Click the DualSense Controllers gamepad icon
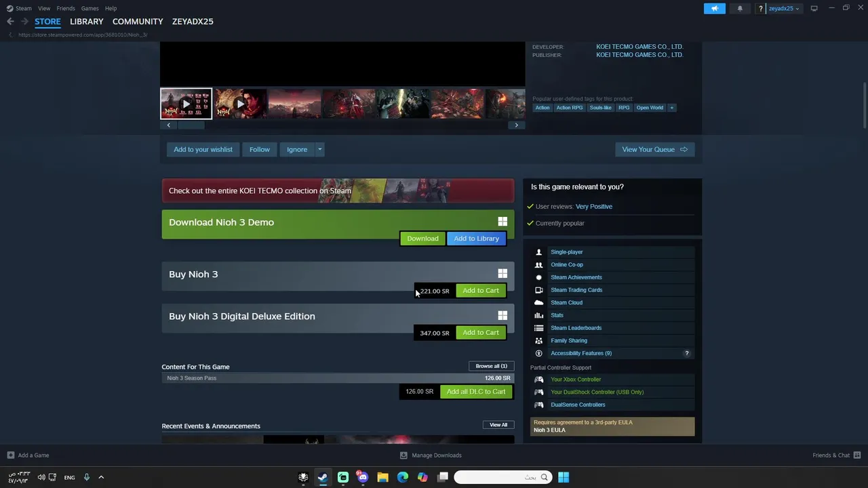868x488 pixels. (539, 405)
